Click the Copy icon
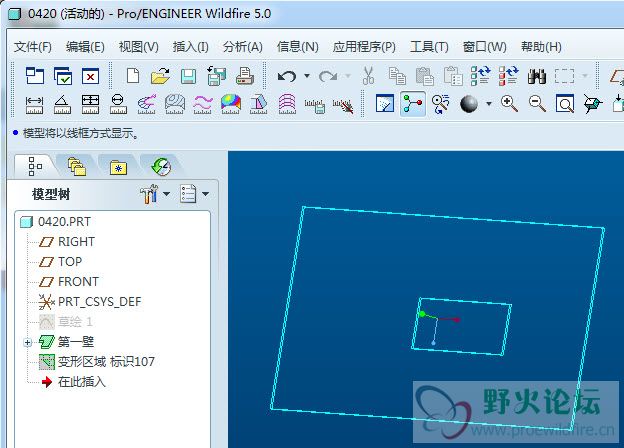 pos(397,76)
